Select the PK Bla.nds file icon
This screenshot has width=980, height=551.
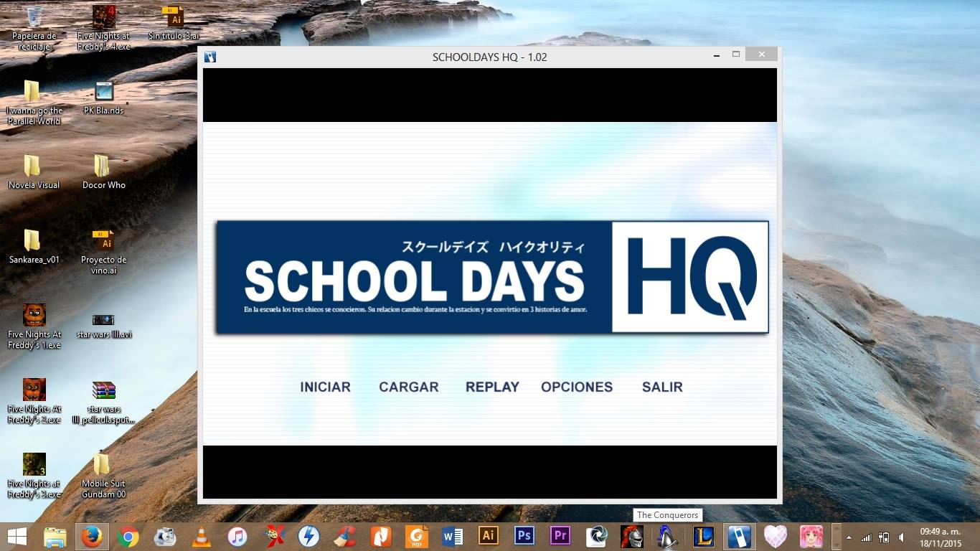click(104, 98)
